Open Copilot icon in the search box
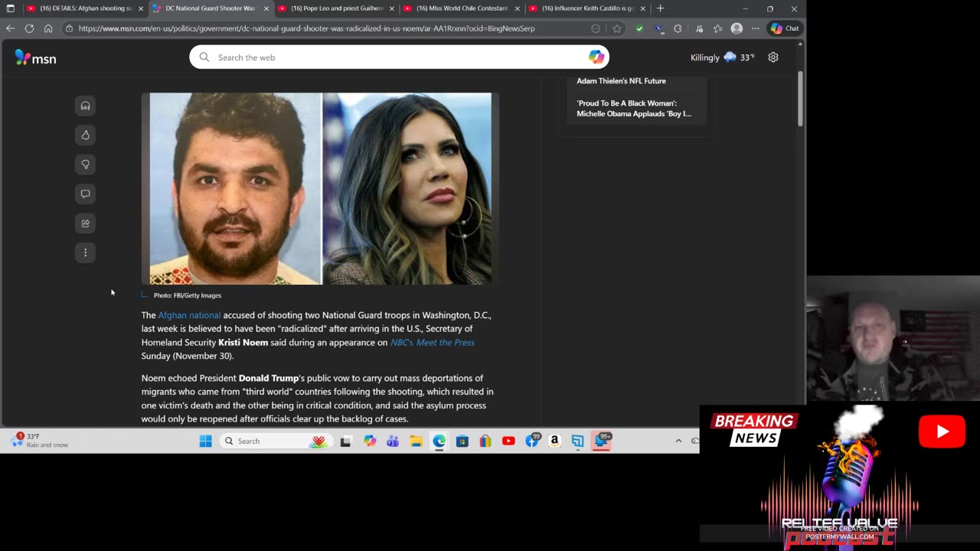Screen dimensions: 980x551 coord(596,57)
